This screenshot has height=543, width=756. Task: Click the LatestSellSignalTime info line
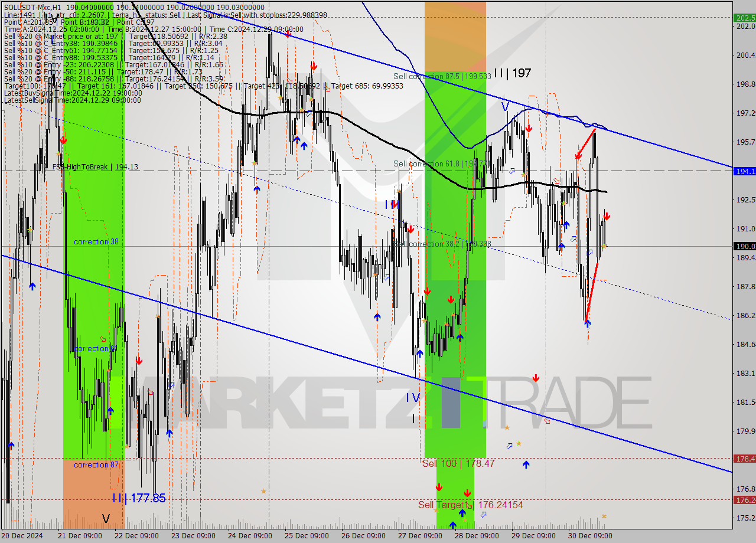tap(73, 100)
